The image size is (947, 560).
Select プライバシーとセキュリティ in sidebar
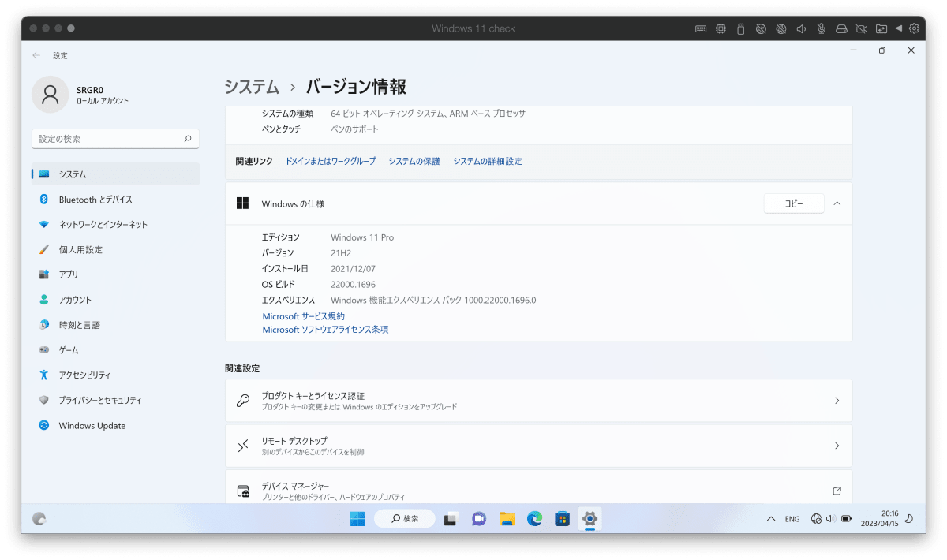pos(115,400)
